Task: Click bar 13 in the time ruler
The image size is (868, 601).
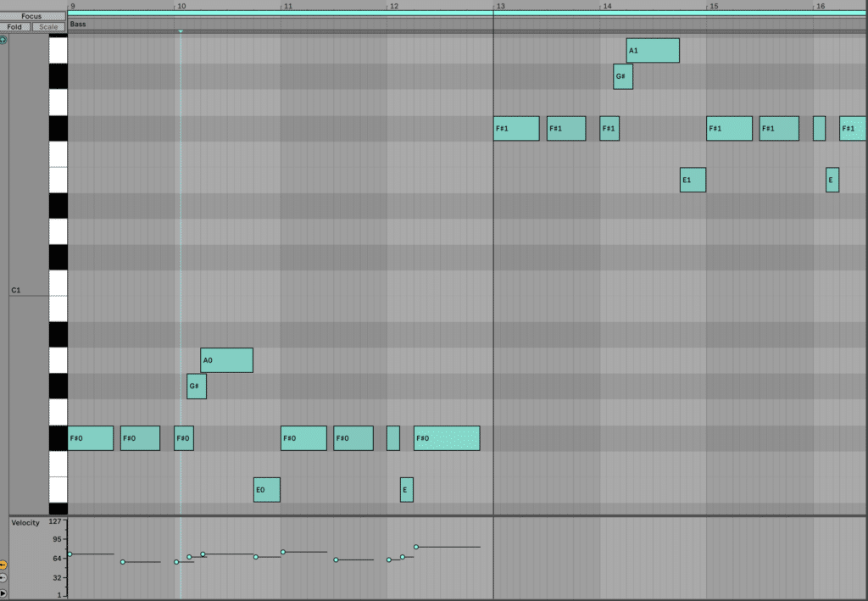Action: (x=500, y=6)
